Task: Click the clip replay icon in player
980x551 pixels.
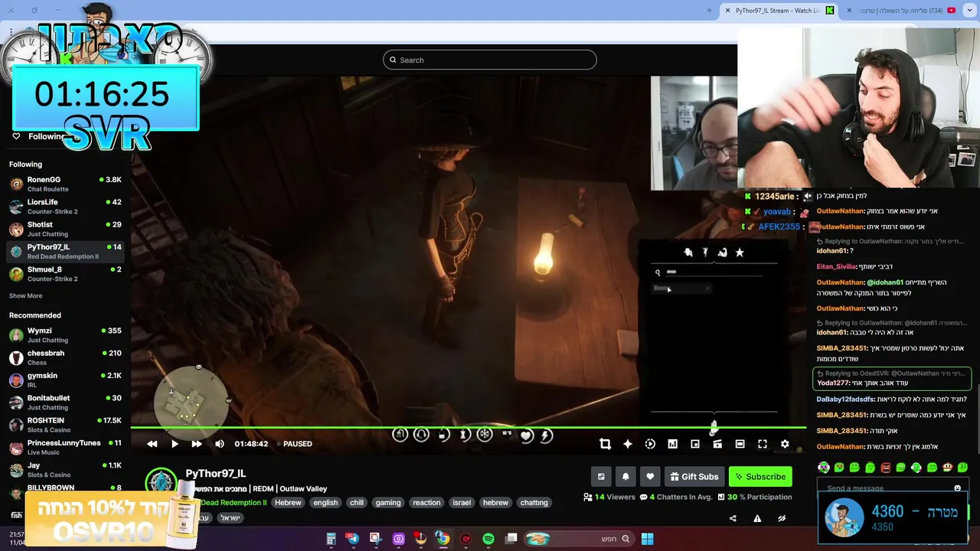Action: [650, 444]
